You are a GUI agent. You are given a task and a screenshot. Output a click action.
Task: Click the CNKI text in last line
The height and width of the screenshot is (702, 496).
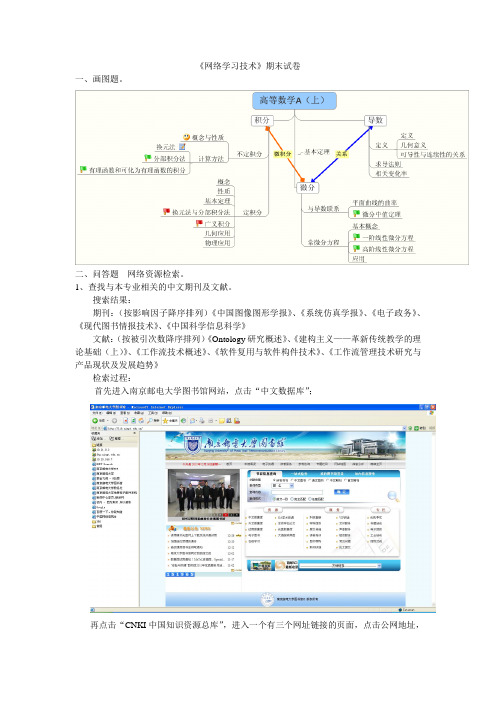tap(135, 625)
